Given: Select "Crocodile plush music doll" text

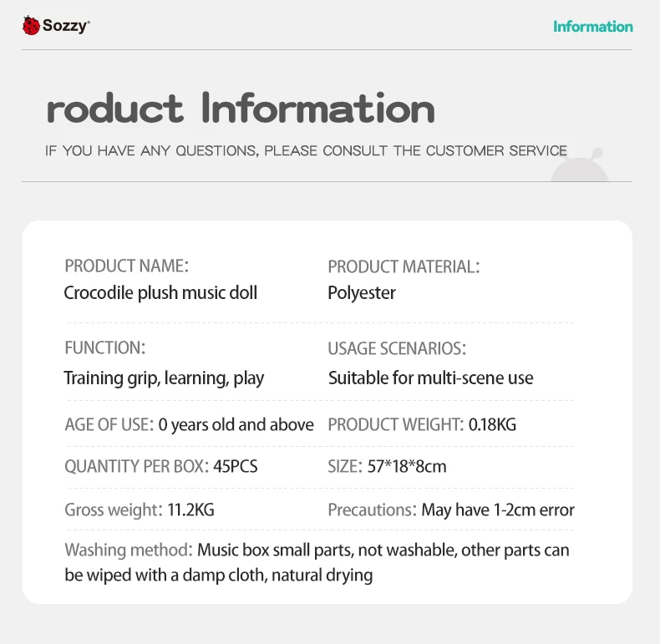Looking at the screenshot, I should pos(160,292).
